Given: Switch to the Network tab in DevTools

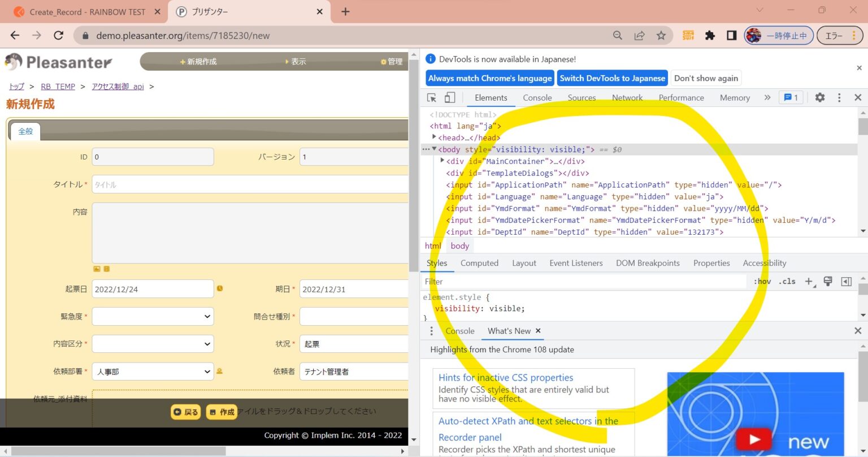Looking at the screenshot, I should 627,97.
